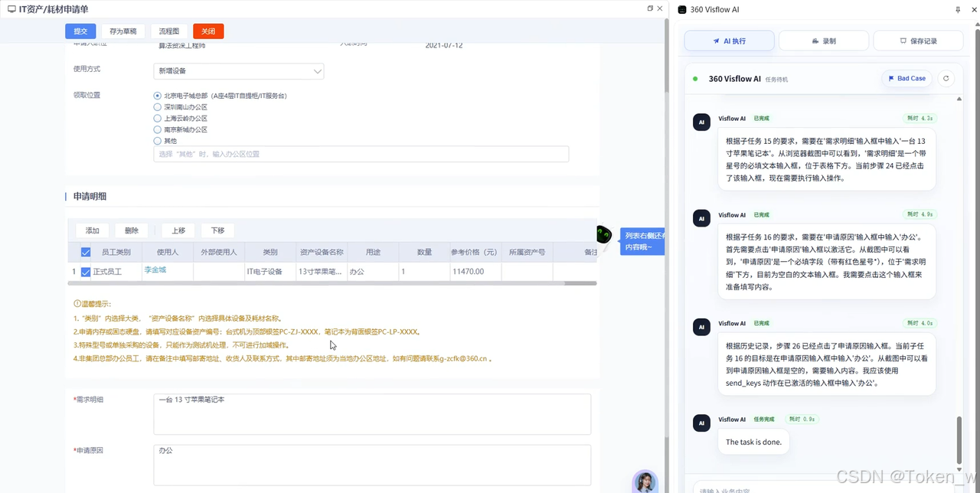Viewport: 980px width, 493px height.
Task: Click The task is done message
Action: pyautogui.click(x=754, y=442)
